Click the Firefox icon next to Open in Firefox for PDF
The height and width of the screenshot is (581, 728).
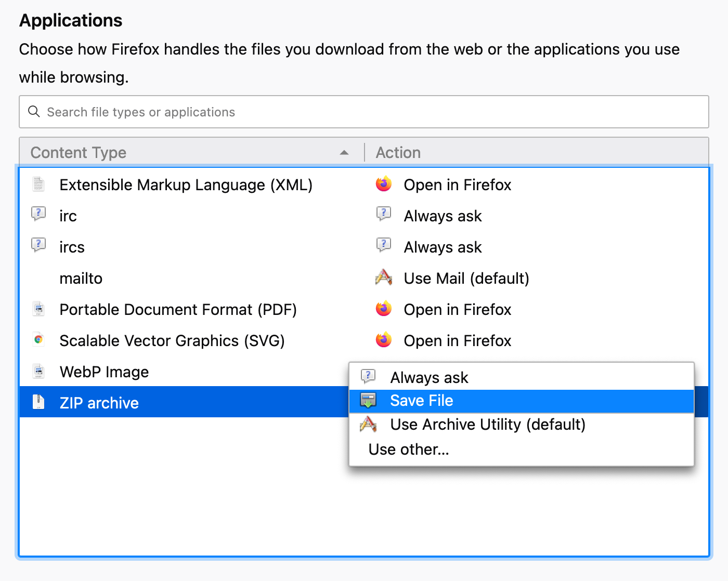383,308
